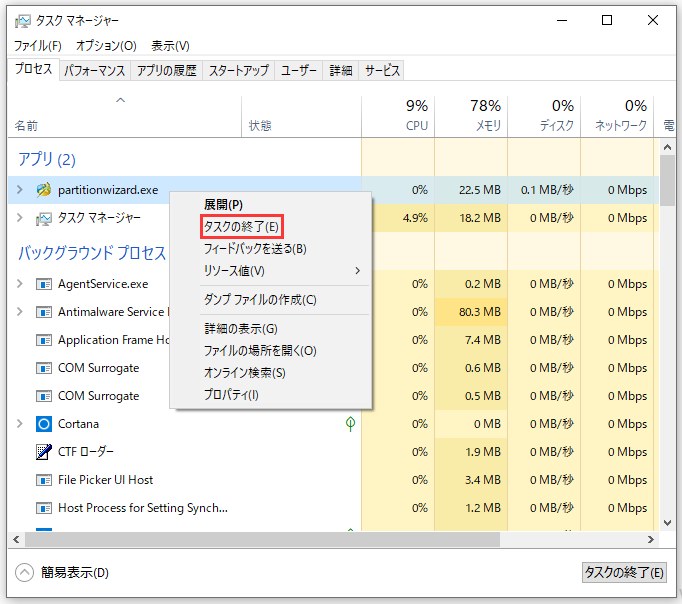Choose オンライン検索(S) menu entry
This screenshot has height=604, width=682.
[271, 373]
